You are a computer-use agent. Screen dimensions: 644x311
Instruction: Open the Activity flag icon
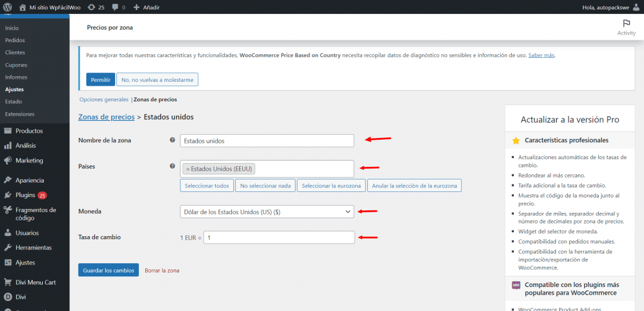(626, 23)
